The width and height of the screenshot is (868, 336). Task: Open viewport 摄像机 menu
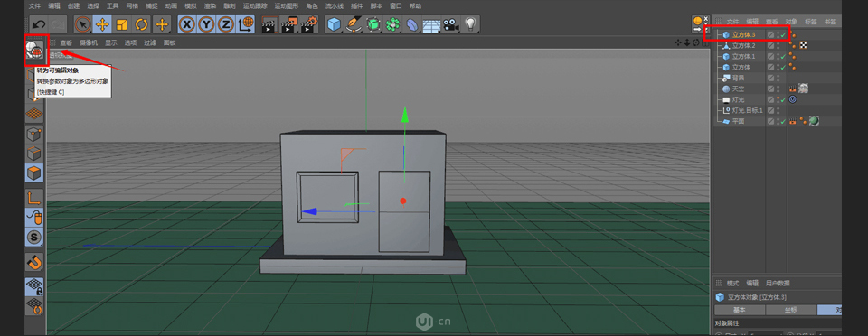89,42
